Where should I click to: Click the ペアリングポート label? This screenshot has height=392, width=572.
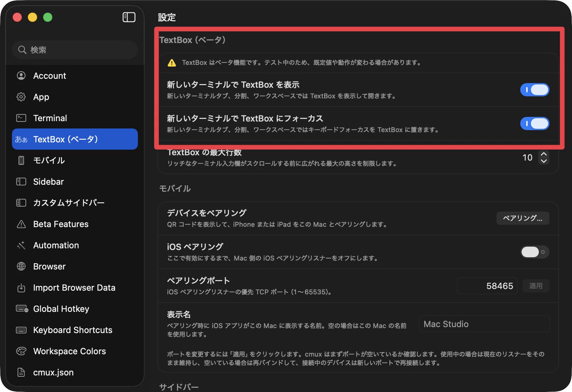coord(199,280)
